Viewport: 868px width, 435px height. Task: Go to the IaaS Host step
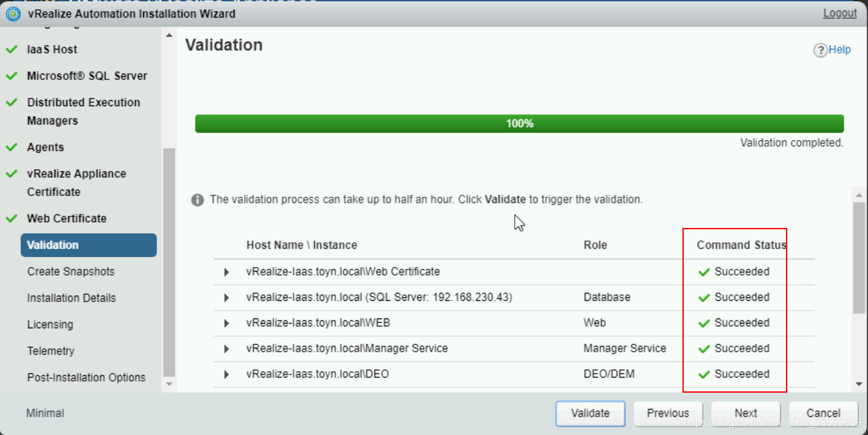coord(52,49)
